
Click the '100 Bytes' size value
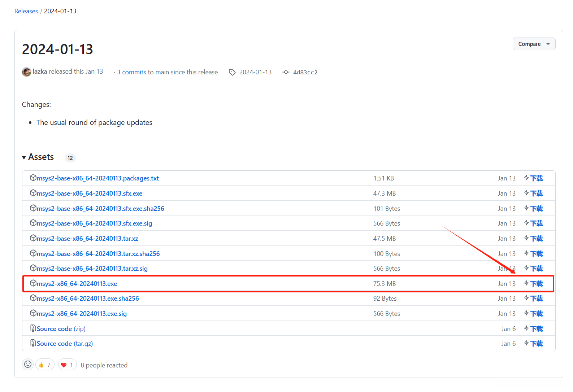tap(387, 254)
